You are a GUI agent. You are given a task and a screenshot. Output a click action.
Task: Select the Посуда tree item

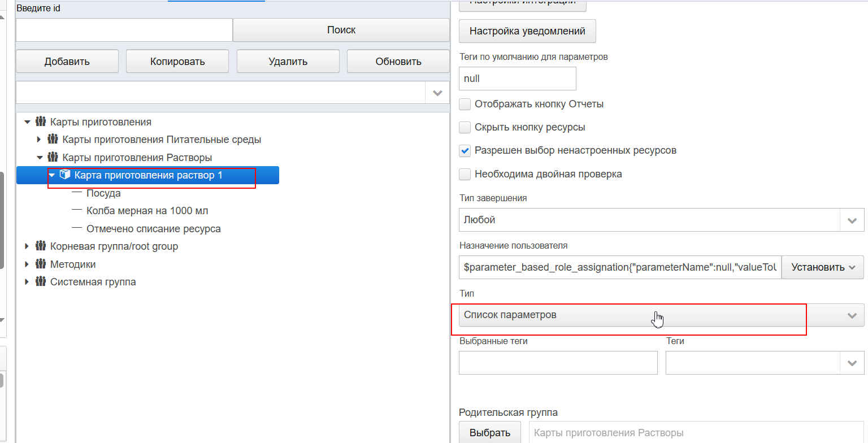click(103, 193)
